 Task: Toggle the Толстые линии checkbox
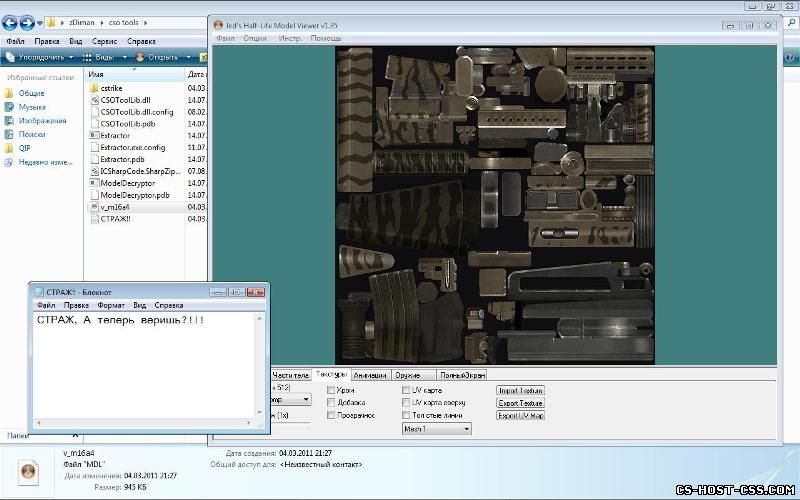(x=406, y=415)
